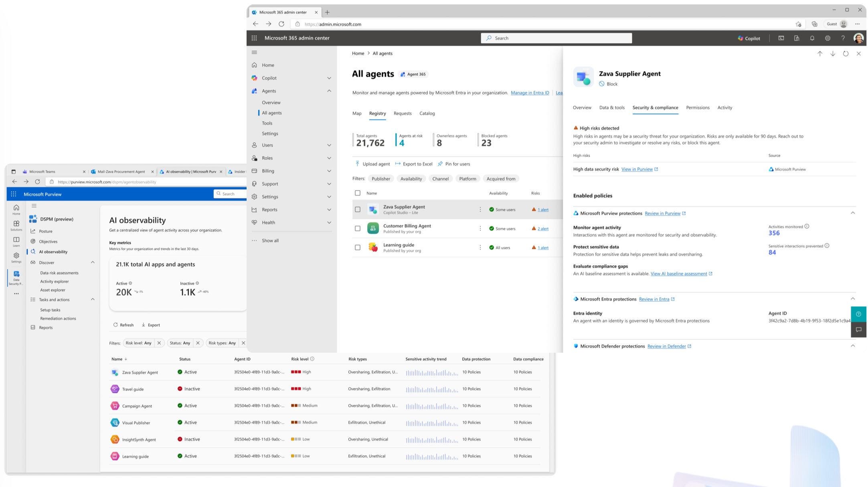Open the app launcher in Microsoft 365 admin center

tap(254, 38)
